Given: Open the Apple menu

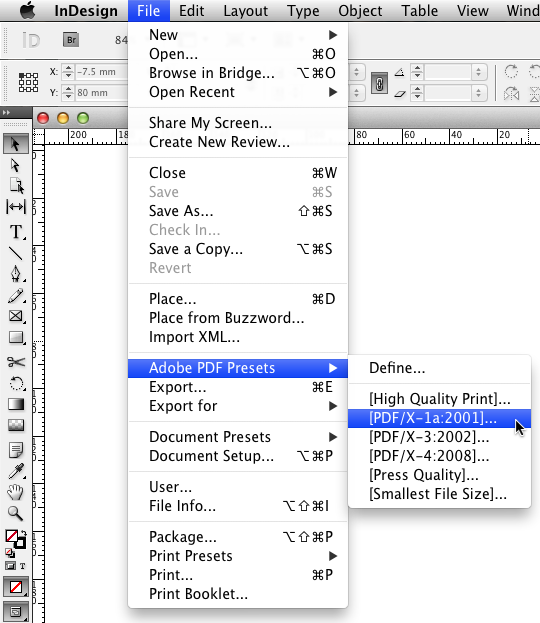Looking at the screenshot, I should coord(27,11).
